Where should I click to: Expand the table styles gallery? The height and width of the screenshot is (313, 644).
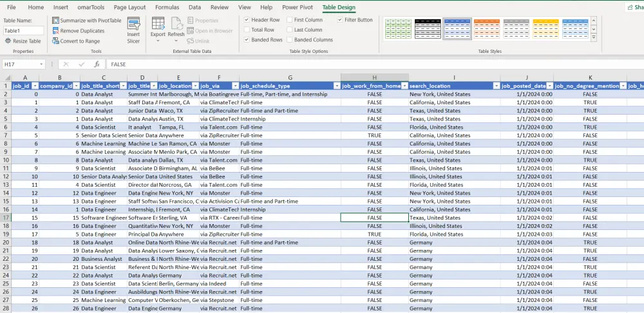point(594,37)
